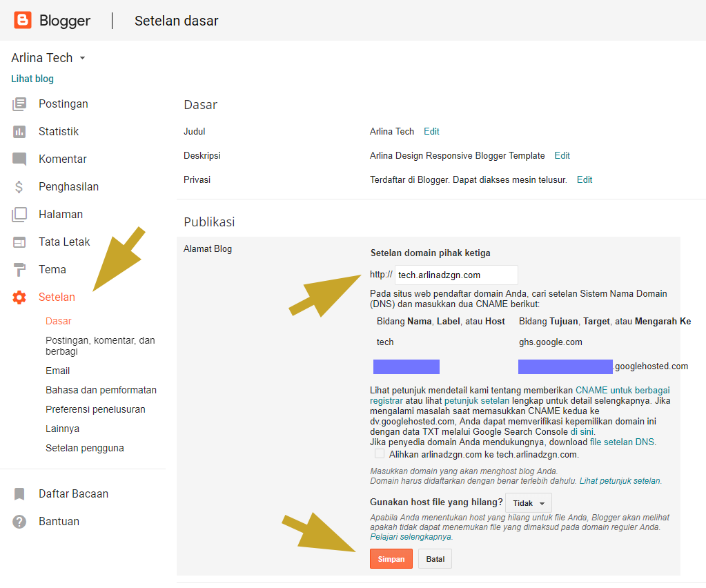706x588 pixels.
Task: Open Bahasa dan pemformatan submenu
Action: [x=101, y=390]
